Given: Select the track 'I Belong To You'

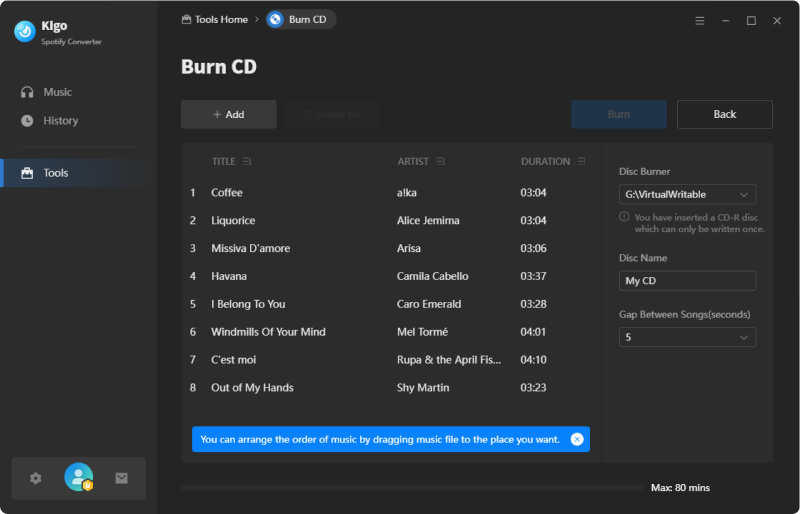Looking at the screenshot, I should click(x=248, y=304).
